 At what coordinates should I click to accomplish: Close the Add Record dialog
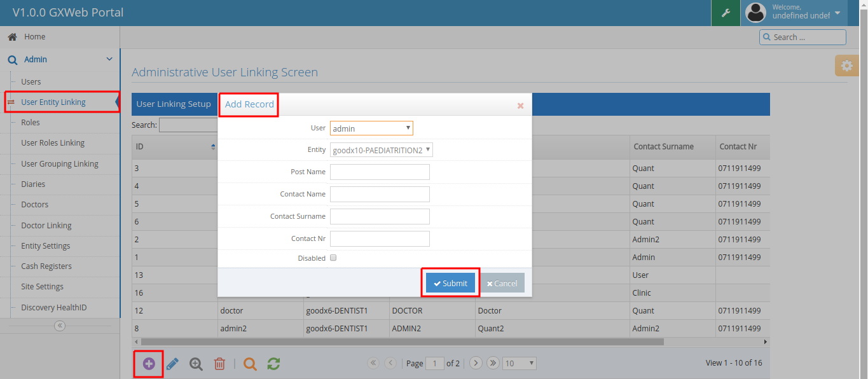(x=520, y=106)
